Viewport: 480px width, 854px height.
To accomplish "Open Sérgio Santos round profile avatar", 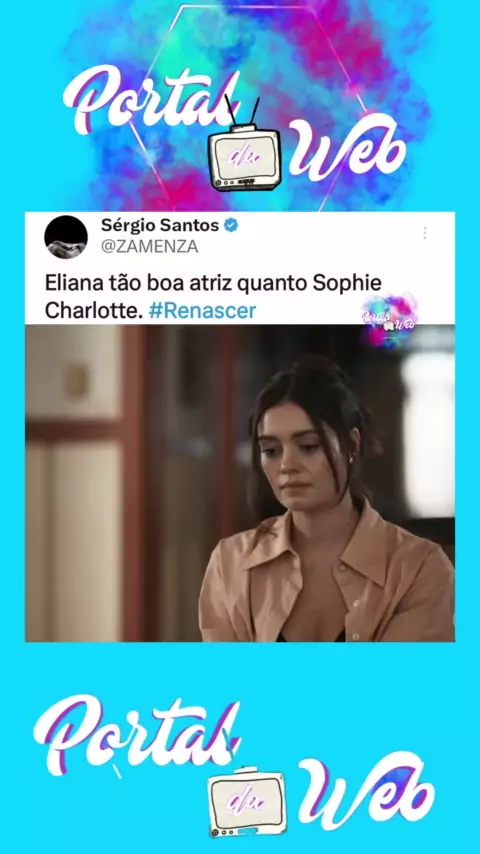I will pyautogui.click(x=66, y=236).
